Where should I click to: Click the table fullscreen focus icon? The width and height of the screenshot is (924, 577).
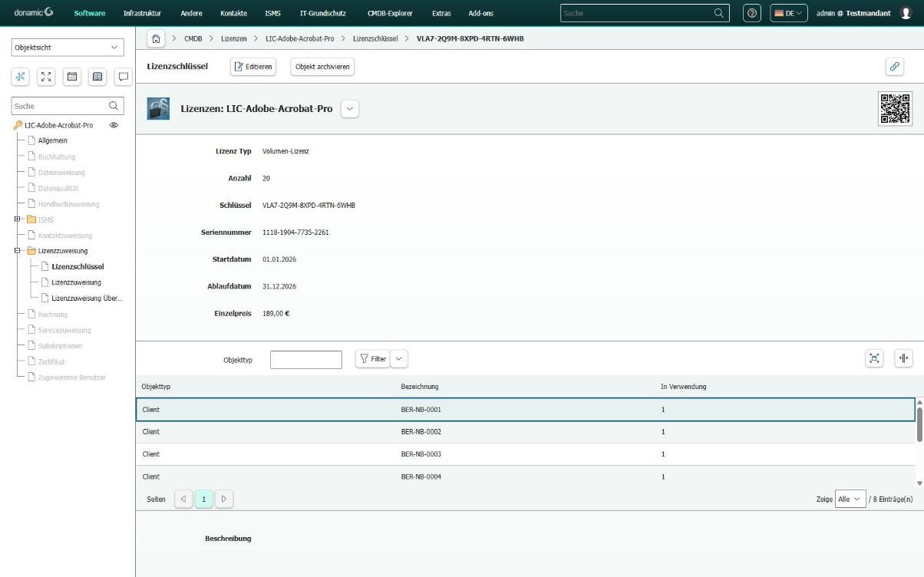click(x=874, y=358)
